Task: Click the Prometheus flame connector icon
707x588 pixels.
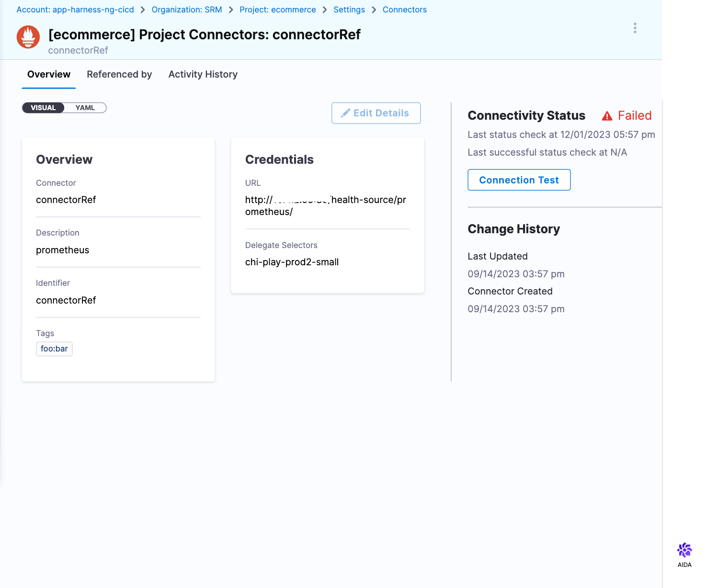Action: tap(28, 37)
